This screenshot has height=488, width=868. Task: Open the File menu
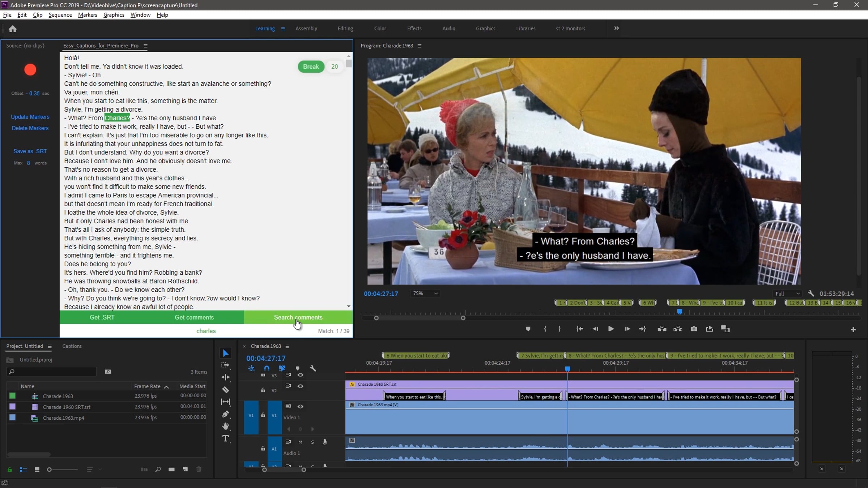pos(7,15)
